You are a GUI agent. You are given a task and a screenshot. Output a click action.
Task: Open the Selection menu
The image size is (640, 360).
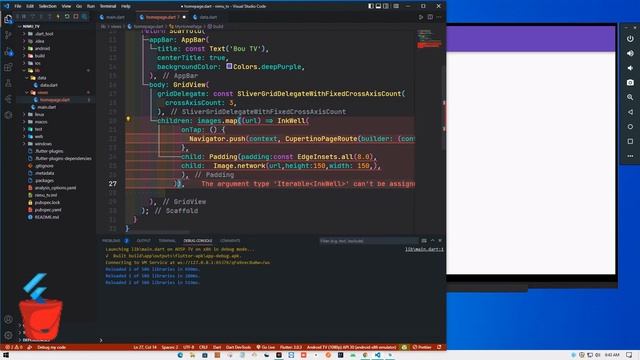[47, 6]
